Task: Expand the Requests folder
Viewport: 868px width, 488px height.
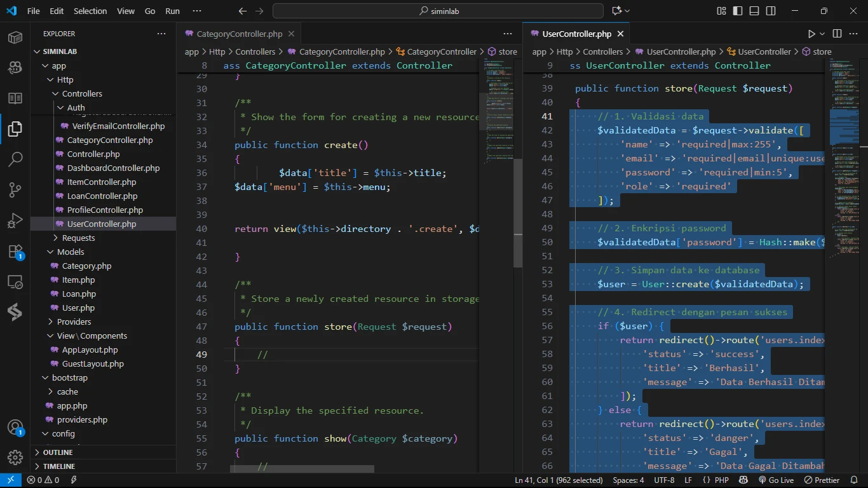Action: click(78, 238)
